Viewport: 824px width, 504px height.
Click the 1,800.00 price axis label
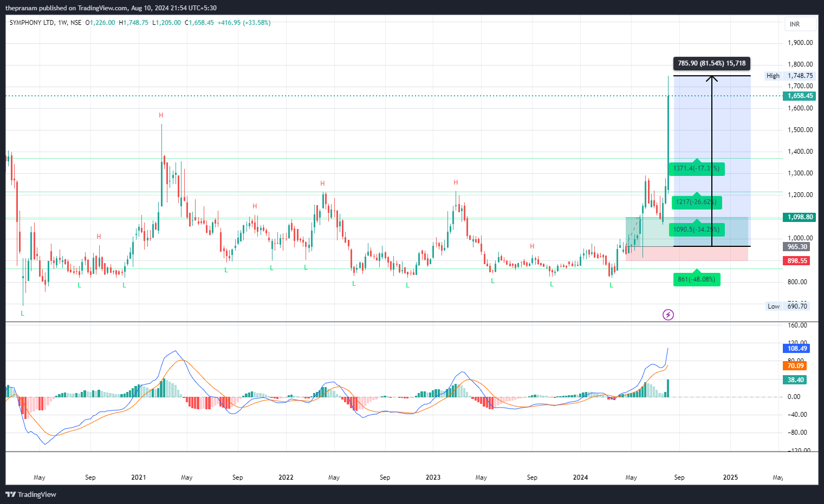pyautogui.click(x=800, y=64)
